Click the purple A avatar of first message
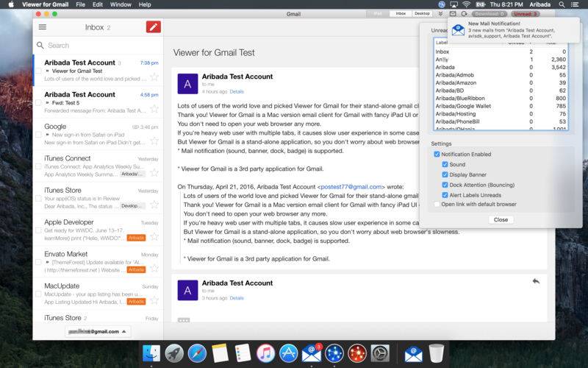588x368 pixels. [x=187, y=84]
